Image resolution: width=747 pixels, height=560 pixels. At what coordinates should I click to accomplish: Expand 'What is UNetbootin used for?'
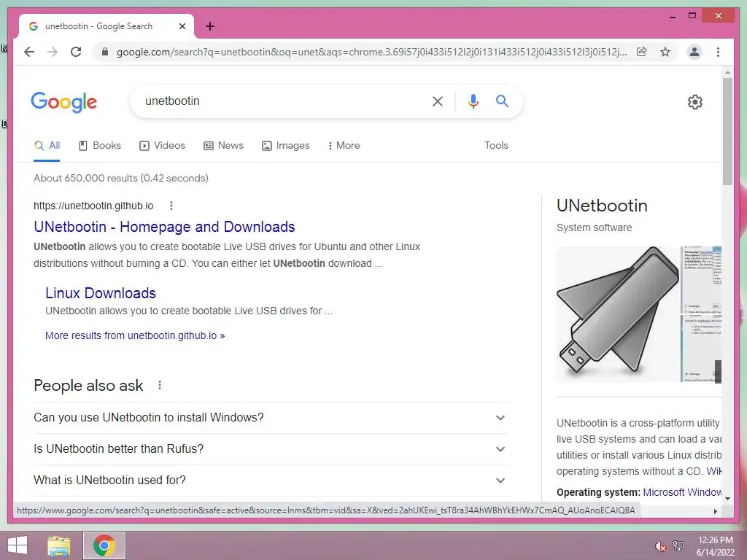[271, 481]
